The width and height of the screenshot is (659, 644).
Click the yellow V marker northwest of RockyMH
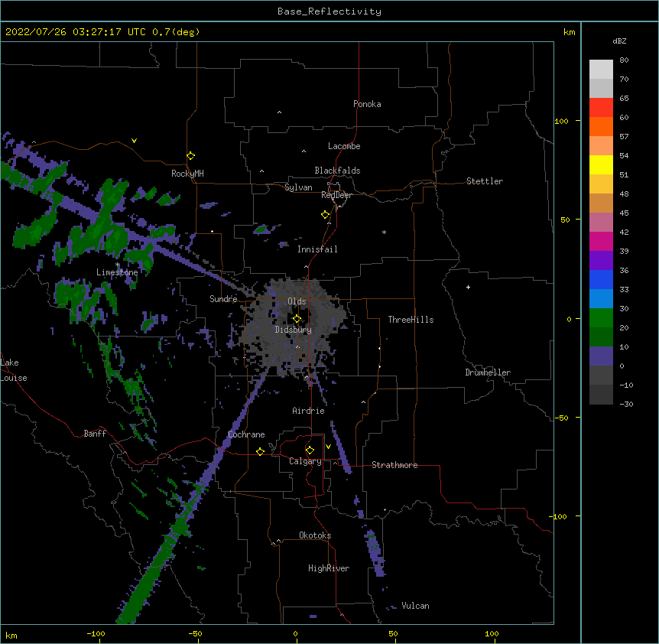(134, 141)
